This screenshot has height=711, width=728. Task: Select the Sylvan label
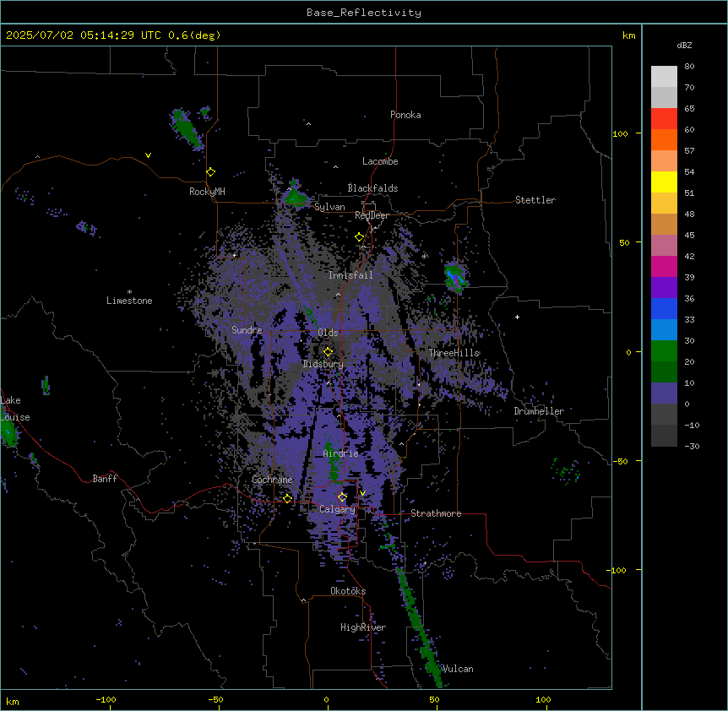(329, 208)
